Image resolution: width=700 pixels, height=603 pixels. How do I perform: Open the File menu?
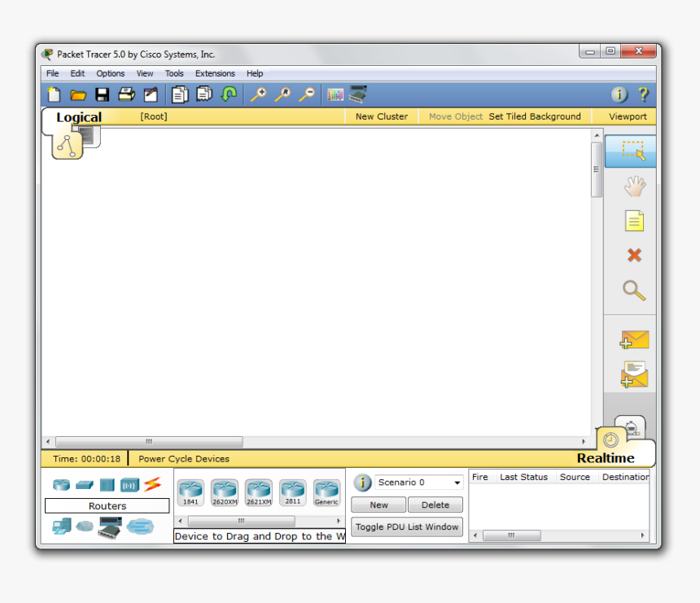tap(52, 73)
